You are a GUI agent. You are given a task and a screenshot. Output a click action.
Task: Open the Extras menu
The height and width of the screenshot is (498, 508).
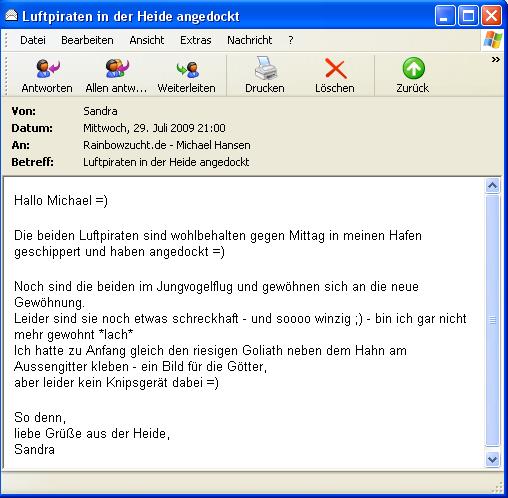point(196,40)
